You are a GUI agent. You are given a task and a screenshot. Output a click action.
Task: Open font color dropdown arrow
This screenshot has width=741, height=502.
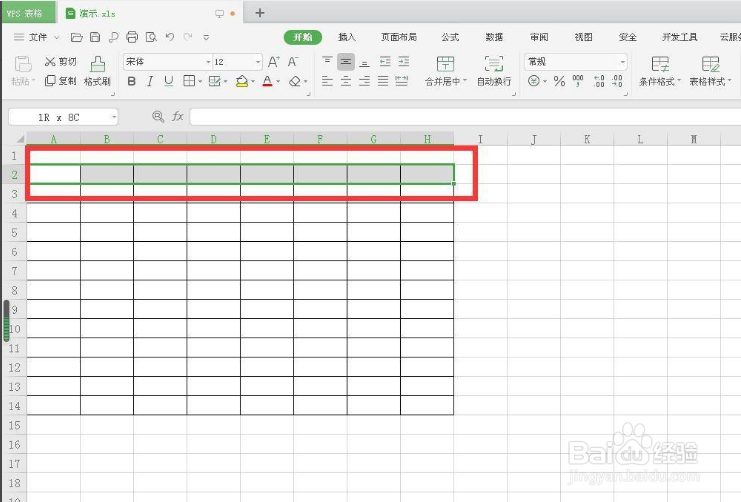[278, 82]
